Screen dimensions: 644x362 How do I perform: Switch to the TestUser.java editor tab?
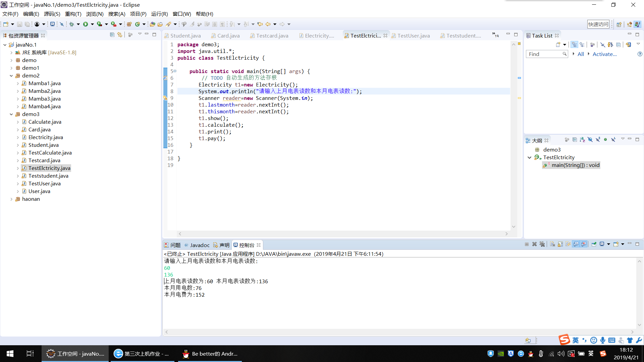pyautogui.click(x=413, y=36)
